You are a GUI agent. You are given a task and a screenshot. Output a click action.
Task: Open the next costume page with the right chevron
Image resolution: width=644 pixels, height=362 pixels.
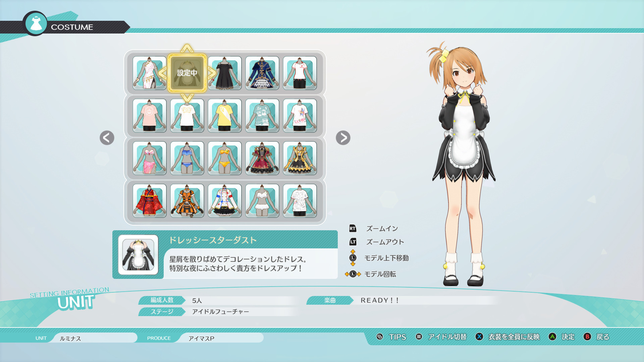click(x=343, y=138)
